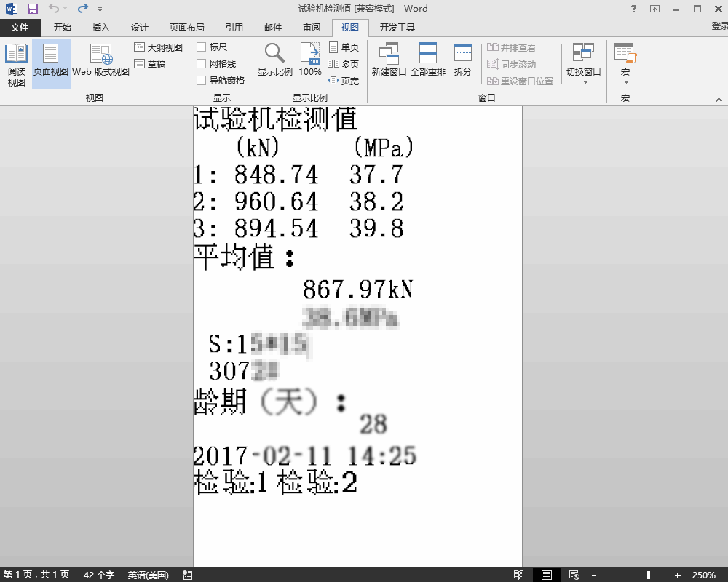The height and width of the screenshot is (582, 728).
Task: Switch to Read Mode view (阅读视图)
Action: click(x=16, y=65)
